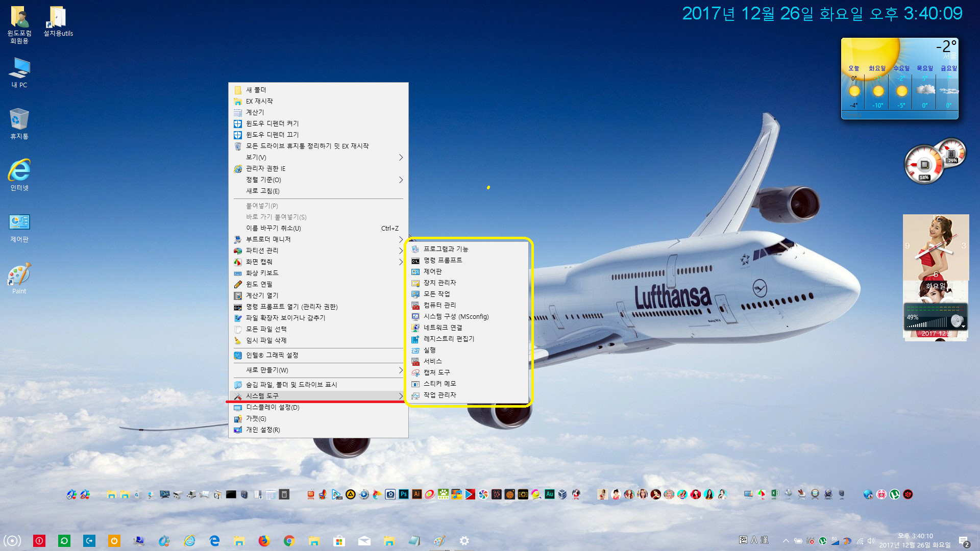The width and height of the screenshot is (980, 551).
Task: Open Settings gear icon on the taskbar
Action: (x=464, y=541)
